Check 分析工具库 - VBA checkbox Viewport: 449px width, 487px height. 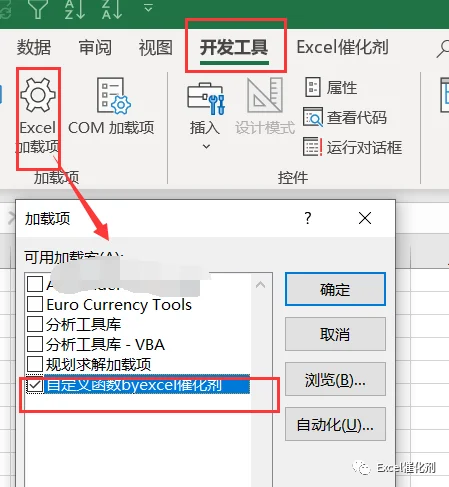(35, 344)
